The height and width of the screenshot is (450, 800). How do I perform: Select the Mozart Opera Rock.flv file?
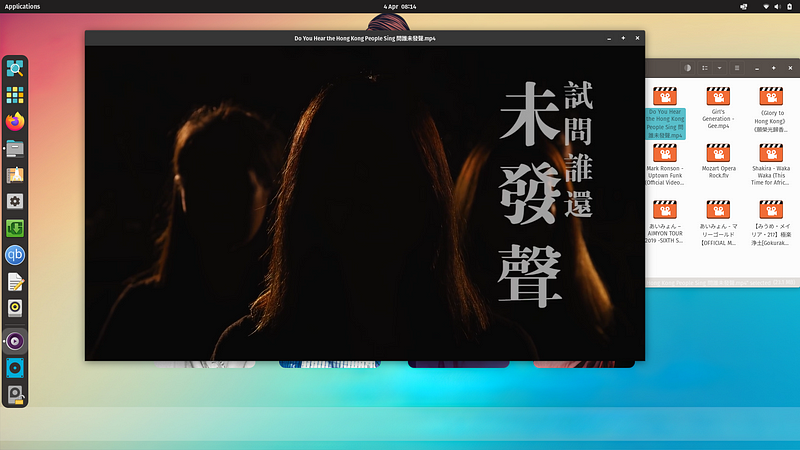click(x=718, y=161)
